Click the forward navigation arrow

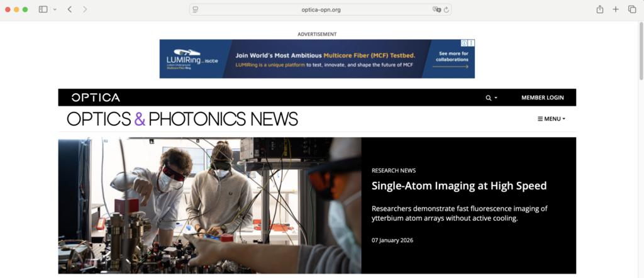pos(85,9)
